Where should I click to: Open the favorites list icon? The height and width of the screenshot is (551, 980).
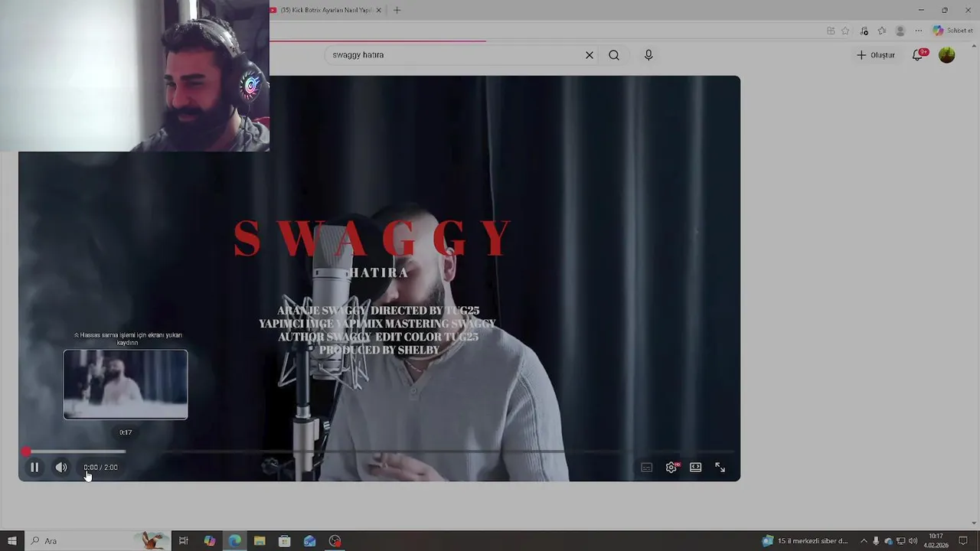[x=882, y=31]
